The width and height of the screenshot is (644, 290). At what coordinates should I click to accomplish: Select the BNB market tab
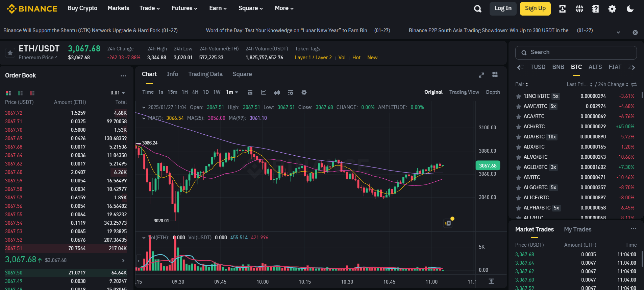coord(558,67)
